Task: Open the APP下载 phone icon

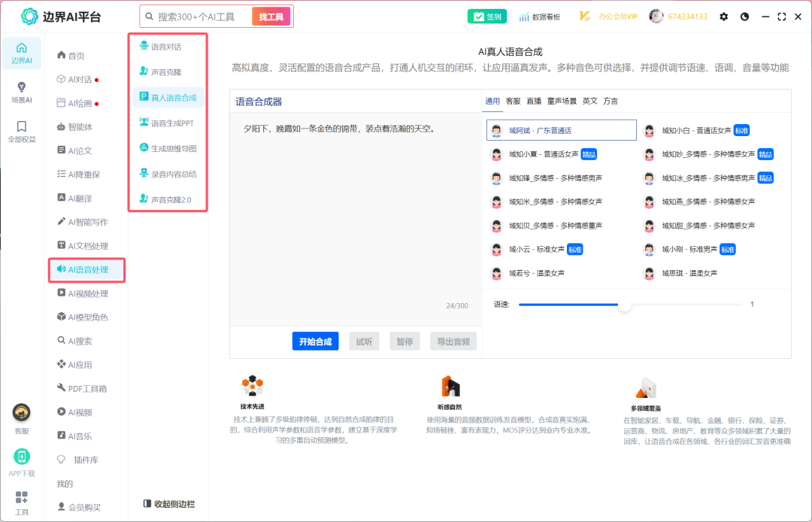Action: 21,457
